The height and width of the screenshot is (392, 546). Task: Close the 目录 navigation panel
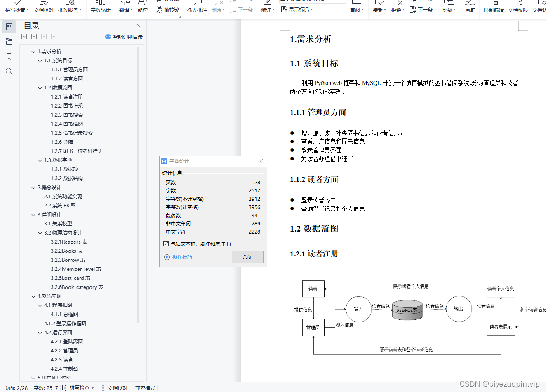click(138, 26)
